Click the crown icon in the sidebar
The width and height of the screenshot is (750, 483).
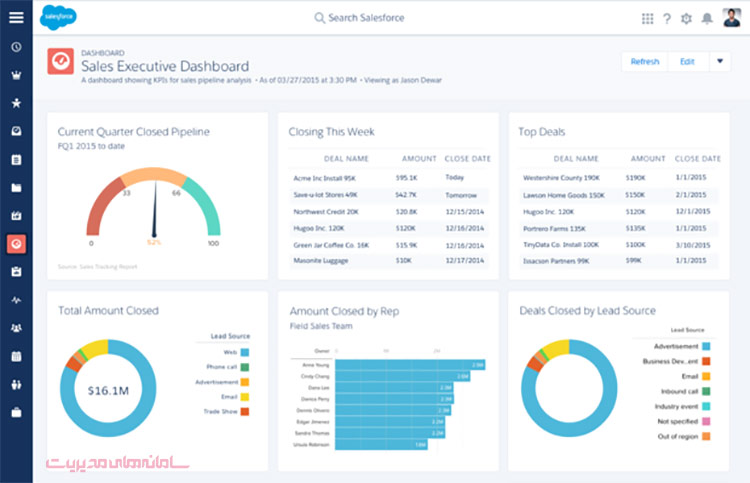(16, 75)
